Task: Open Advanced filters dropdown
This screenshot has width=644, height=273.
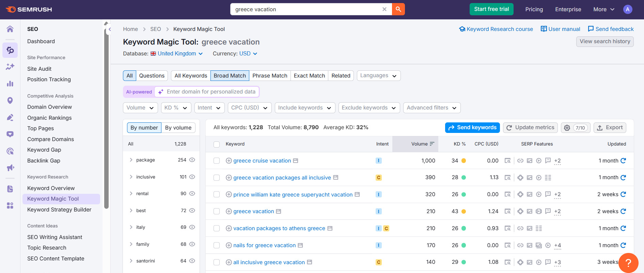Action: click(x=432, y=108)
